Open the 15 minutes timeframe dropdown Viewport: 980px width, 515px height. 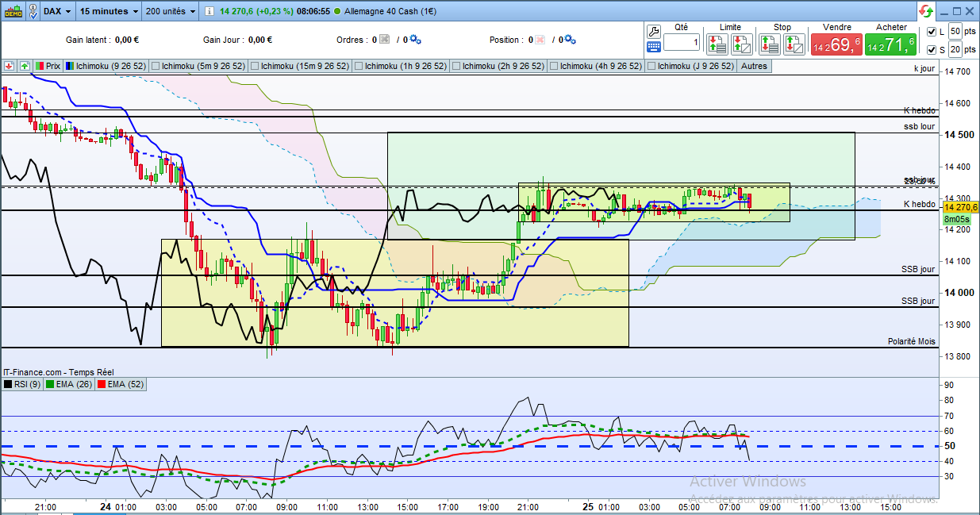(110, 11)
